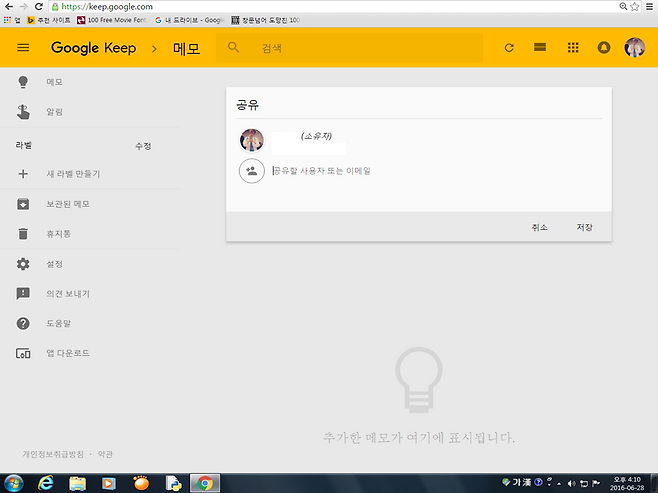
Task: Open the hamburger main menu
Action: coord(23,48)
